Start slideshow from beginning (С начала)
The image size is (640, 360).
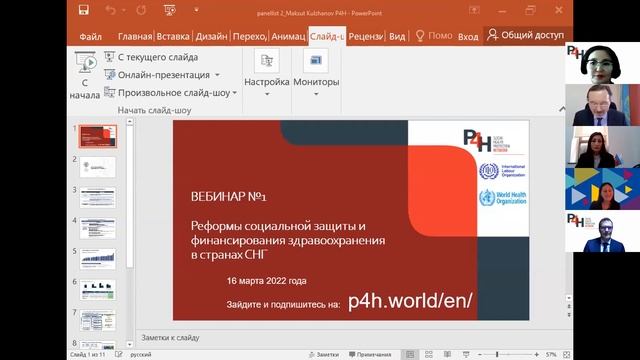pyautogui.click(x=85, y=76)
